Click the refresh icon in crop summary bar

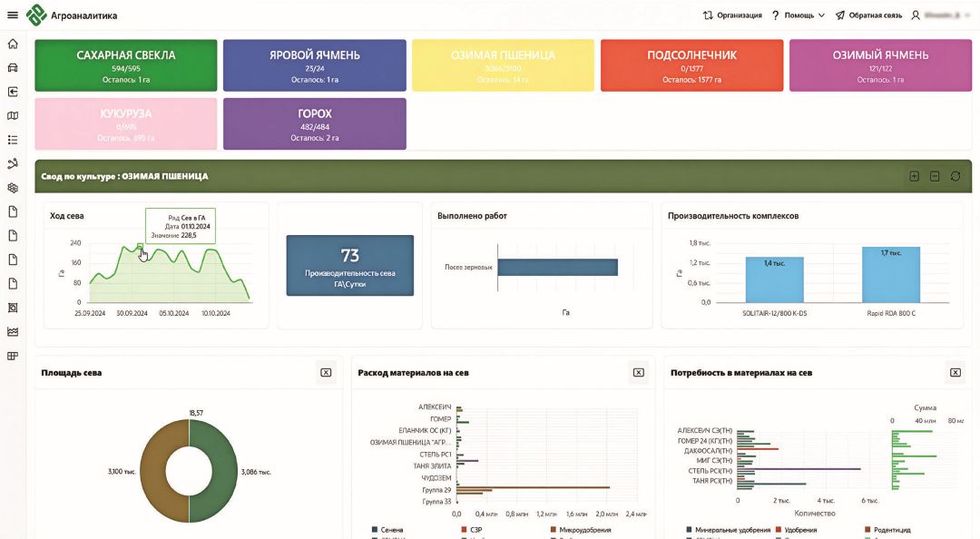(955, 176)
